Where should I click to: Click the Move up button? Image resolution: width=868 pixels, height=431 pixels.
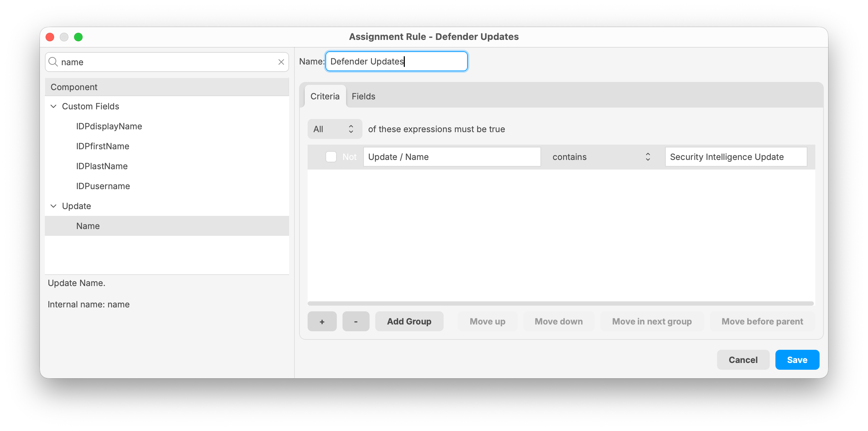(487, 321)
